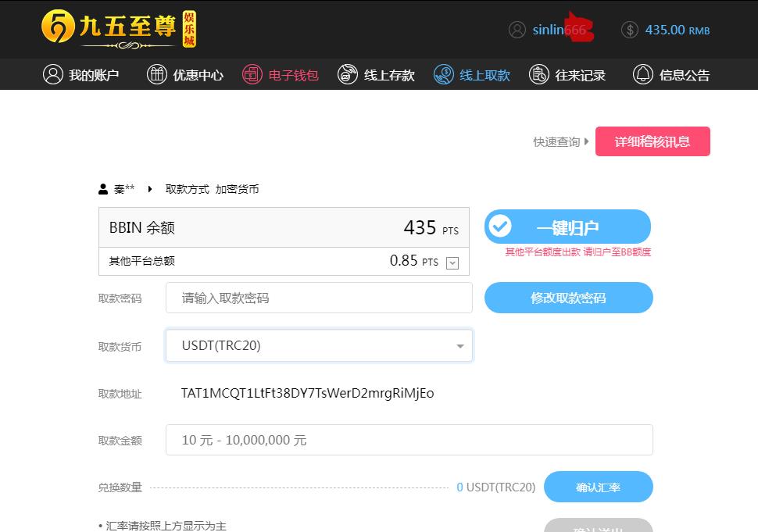Screen dimensions: 758x532
Task: Click the checkmark circle on 一键归户
Action: tap(499, 226)
